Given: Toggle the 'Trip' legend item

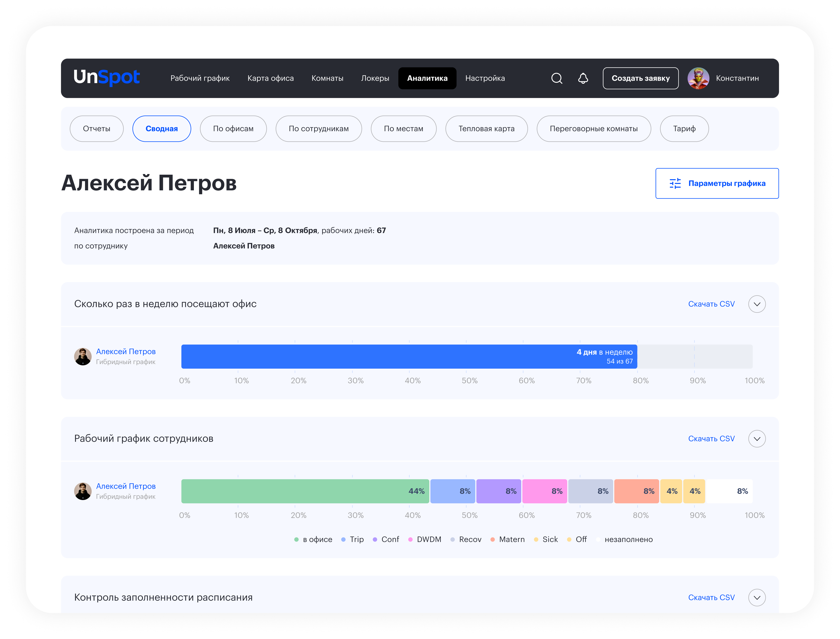Looking at the screenshot, I should 352,539.
